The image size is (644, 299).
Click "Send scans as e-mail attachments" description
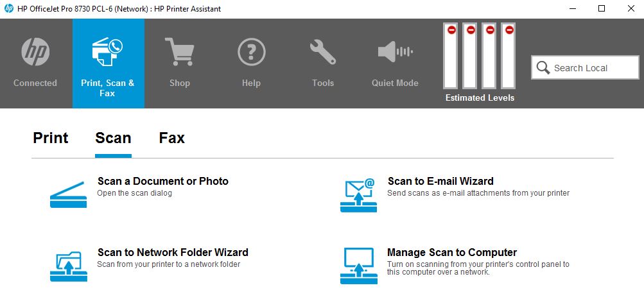click(x=478, y=193)
